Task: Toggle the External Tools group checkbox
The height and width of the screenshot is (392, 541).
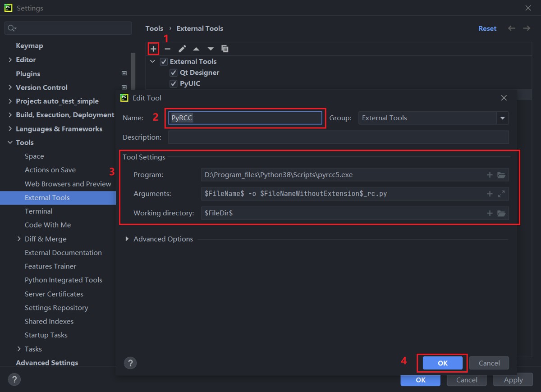Action: (164, 62)
